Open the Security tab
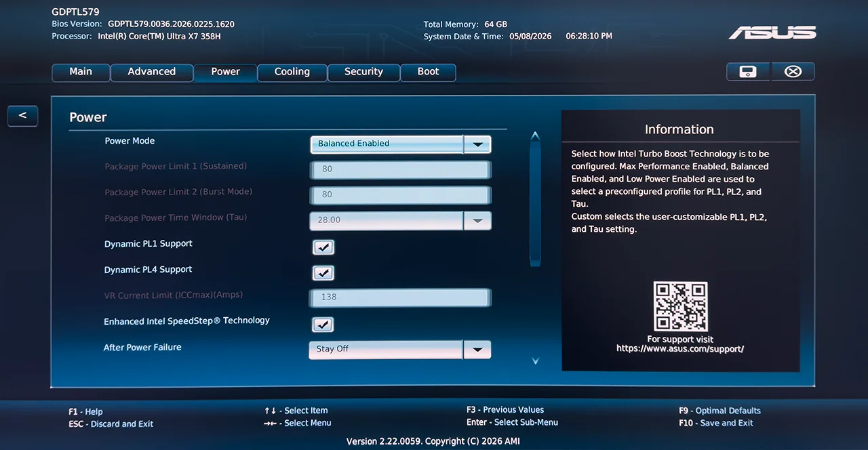Screen dimensions: 868x450 [x=363, y=72]
